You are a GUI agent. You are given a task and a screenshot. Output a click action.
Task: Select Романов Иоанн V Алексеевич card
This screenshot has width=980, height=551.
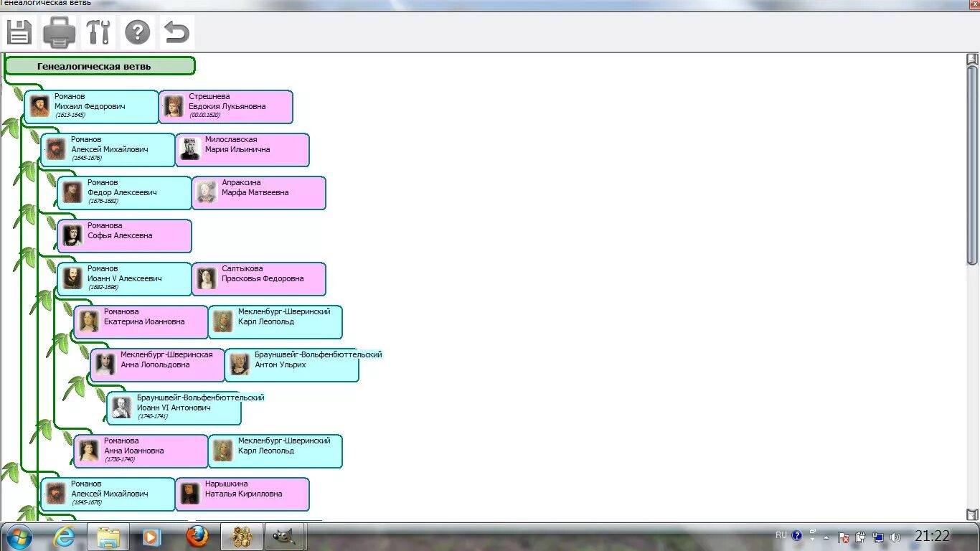[124, 279]
